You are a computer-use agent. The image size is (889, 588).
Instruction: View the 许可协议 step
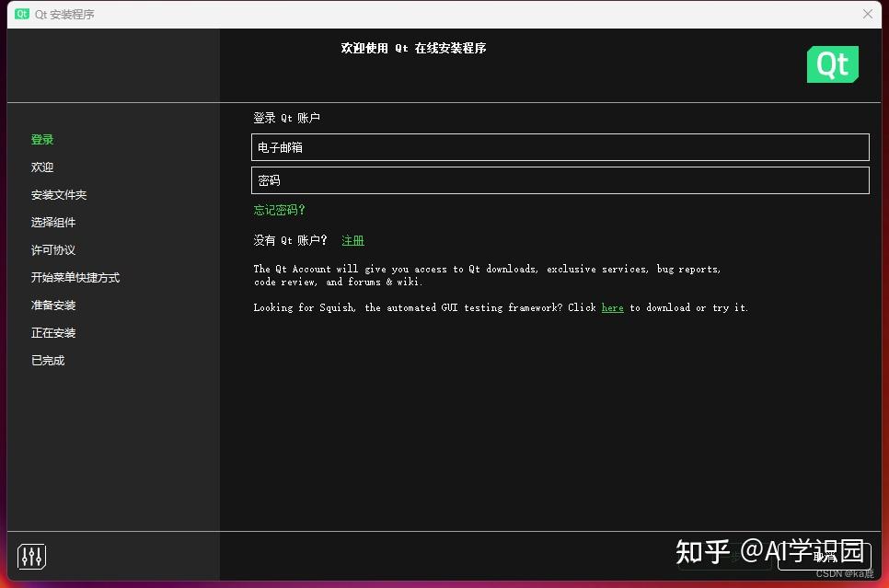tap(52, 249)
